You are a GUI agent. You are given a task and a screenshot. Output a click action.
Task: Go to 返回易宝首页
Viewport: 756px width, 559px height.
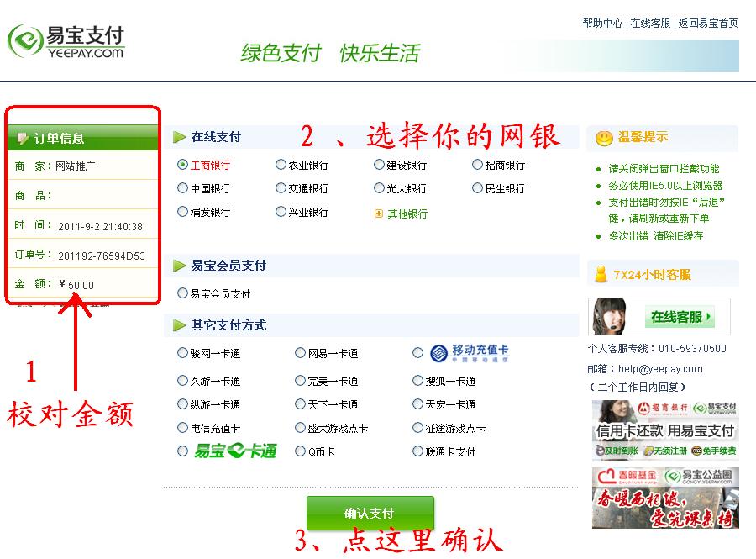[708, 24]
